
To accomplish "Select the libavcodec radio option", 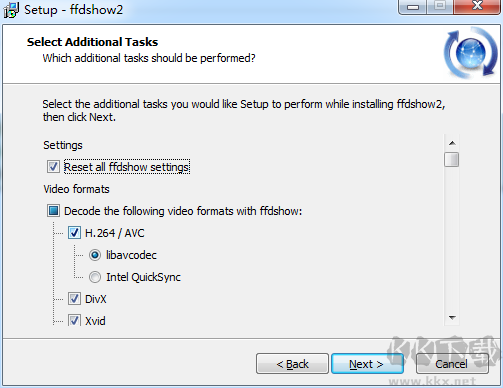I will [x=95, y=255].
